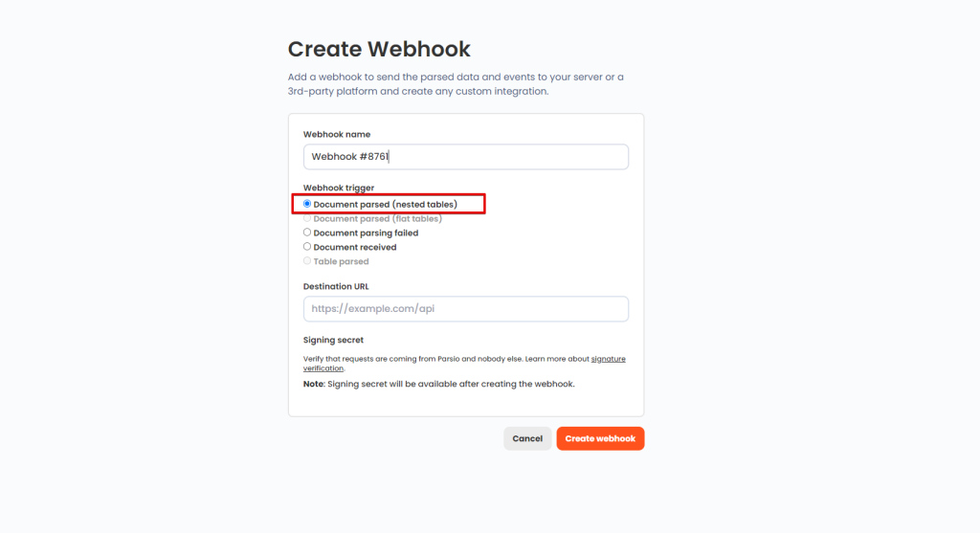This screenshot has height=533, width=980.
Task: Click the 'Verify that requests are coming' text
Action: (412, 359)
